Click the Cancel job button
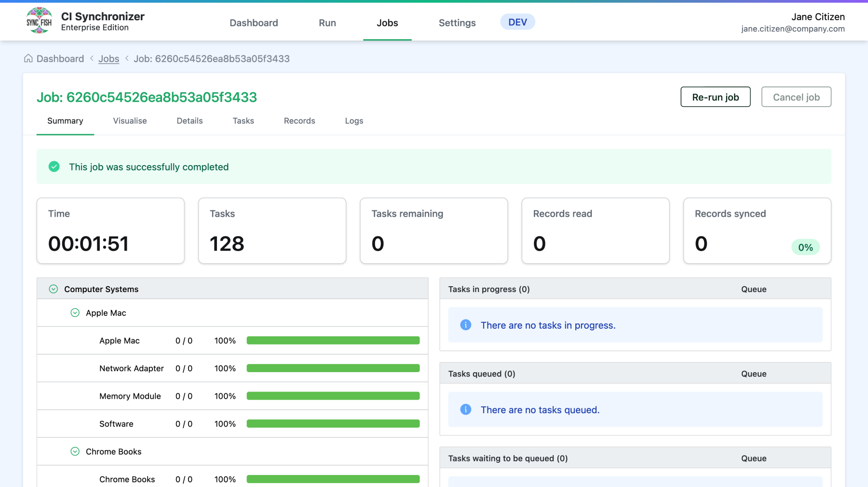The height and width of the screenshot is (487, 868). (x=796, y=97)
